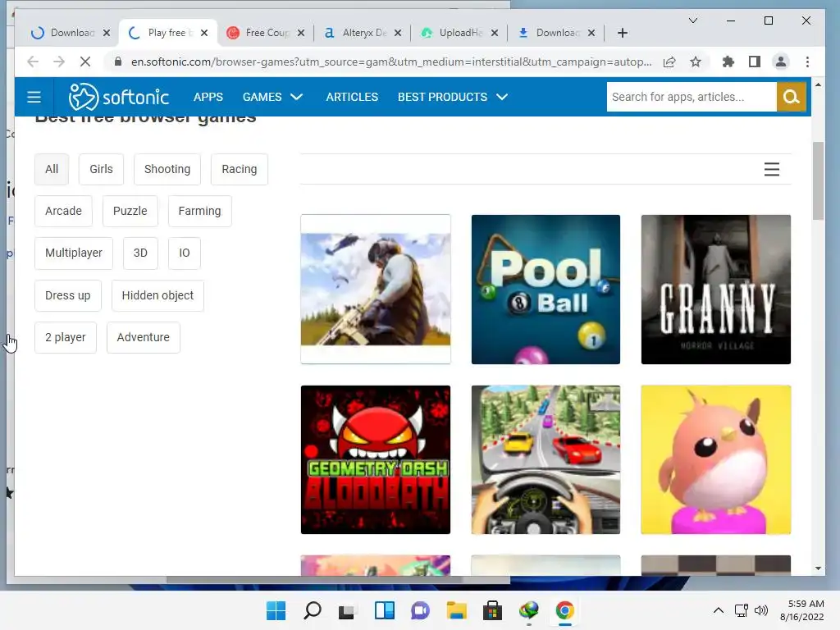Open the pink bird game thumbnail

[715, 459]
